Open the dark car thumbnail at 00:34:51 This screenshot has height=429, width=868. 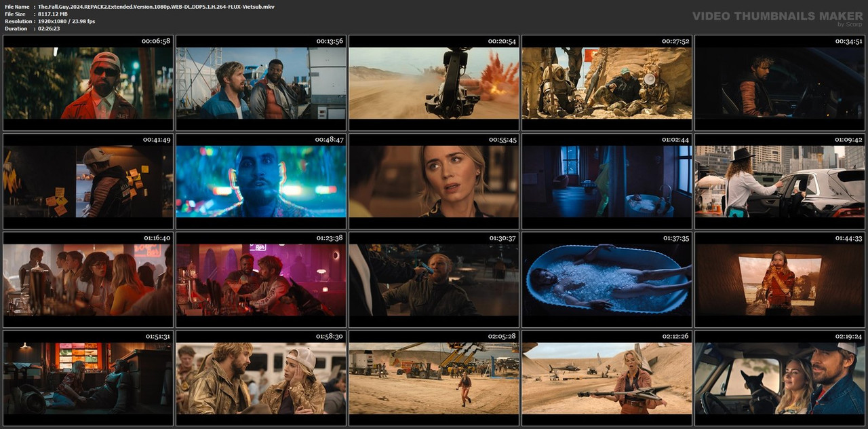(780, 82)
